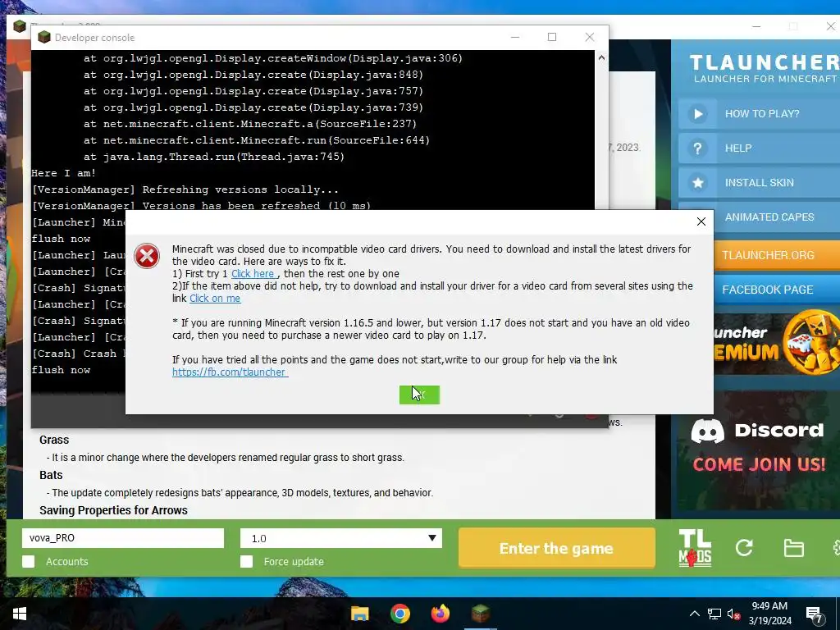Open the game folder icon
This screenshot has height=630, width=840.
pos(793,548)
